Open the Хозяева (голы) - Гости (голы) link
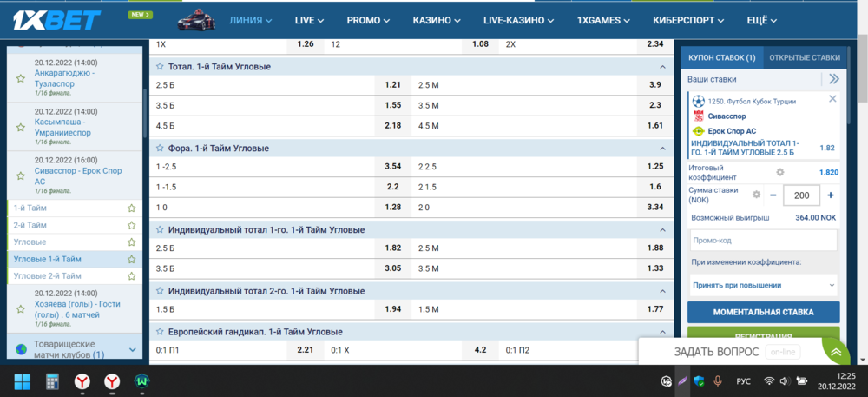Viewport: 868px width, 397px height. (77, 309)
